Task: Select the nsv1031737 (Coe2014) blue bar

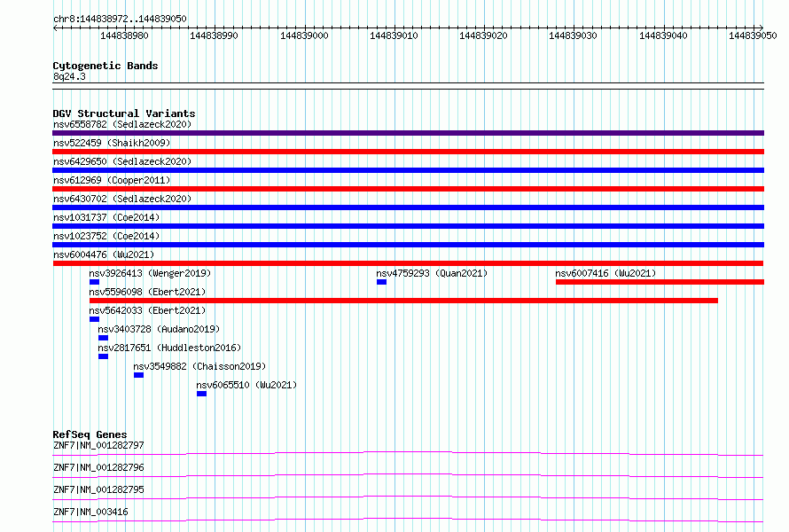Action: pos(408,226)
